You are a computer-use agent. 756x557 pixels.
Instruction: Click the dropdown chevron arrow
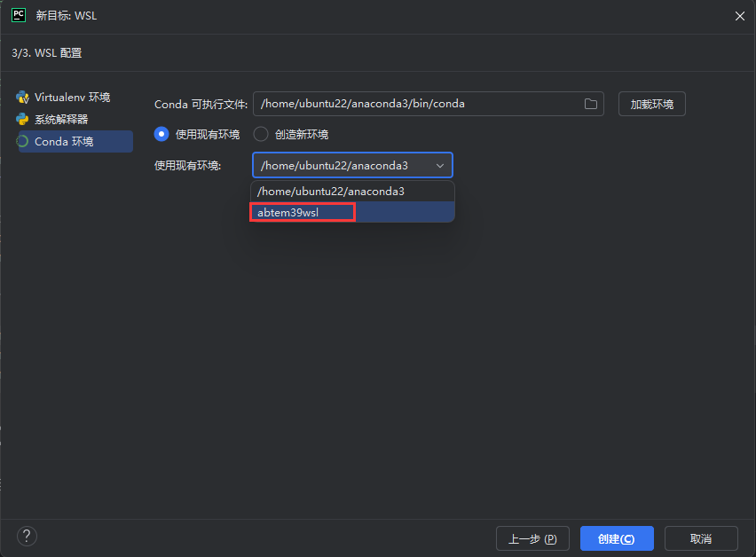440,166
